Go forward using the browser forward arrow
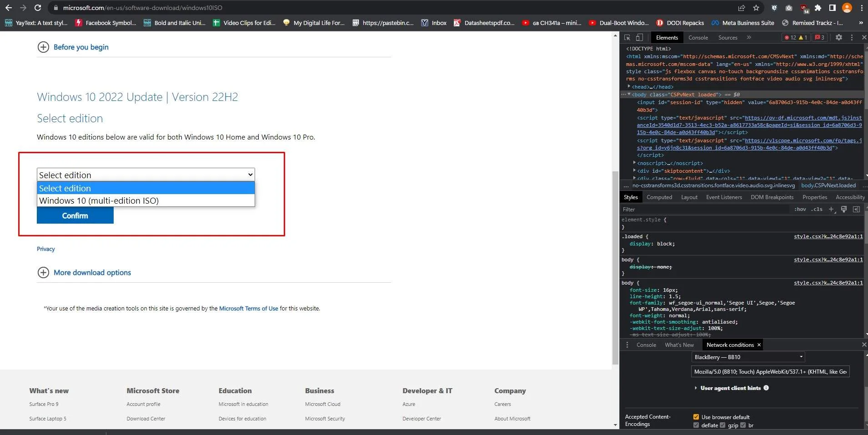This screenshot has height=435, width=868. (23, 8)
